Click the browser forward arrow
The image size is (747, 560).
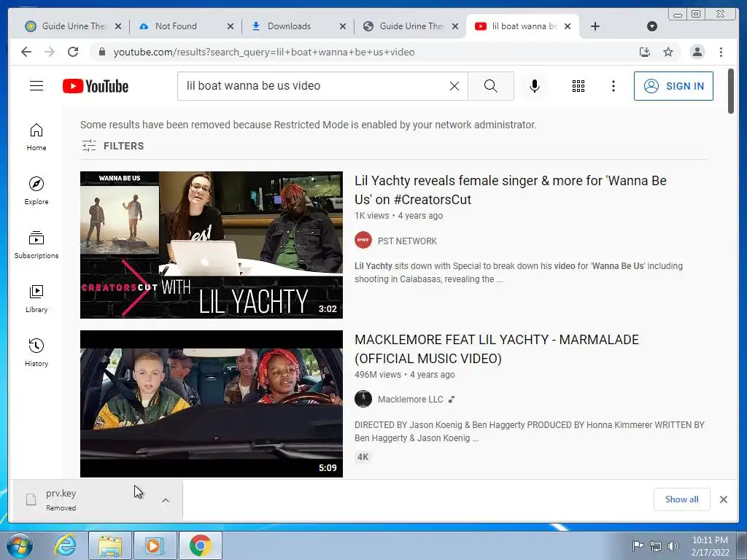(50, 52)
